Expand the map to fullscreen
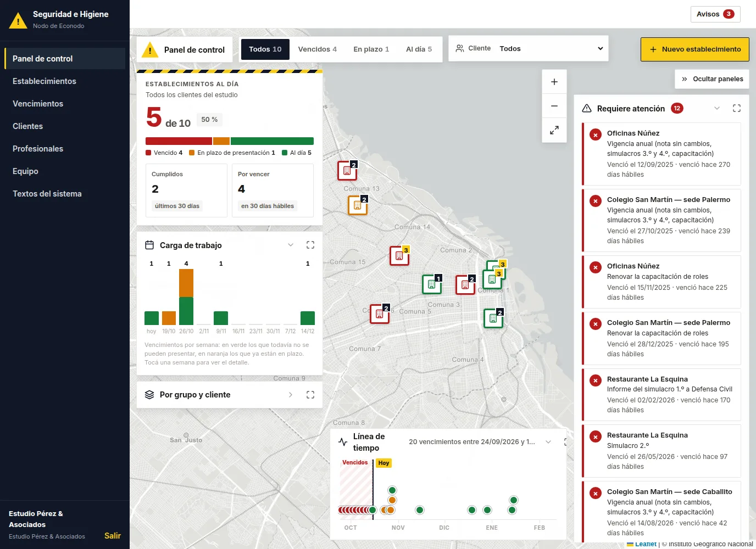 [554, 130]
